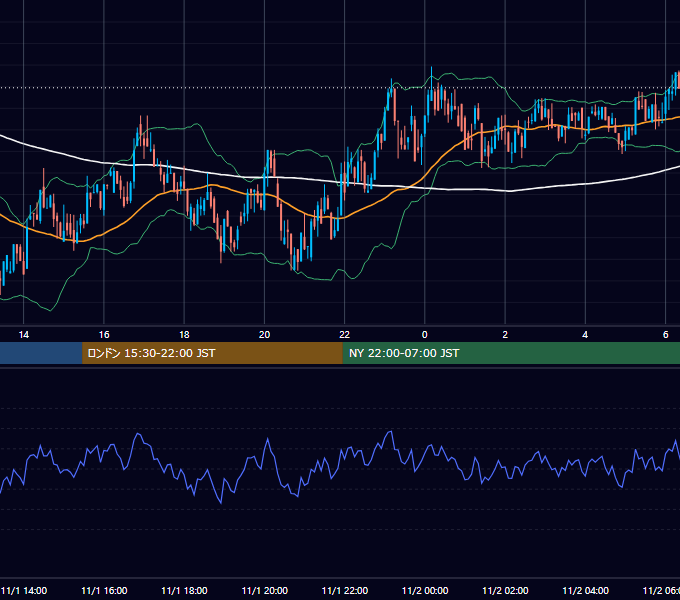Click the 0 hour label on price chart axis
Viewport: 680px width, 600px height.
(425, 335)
